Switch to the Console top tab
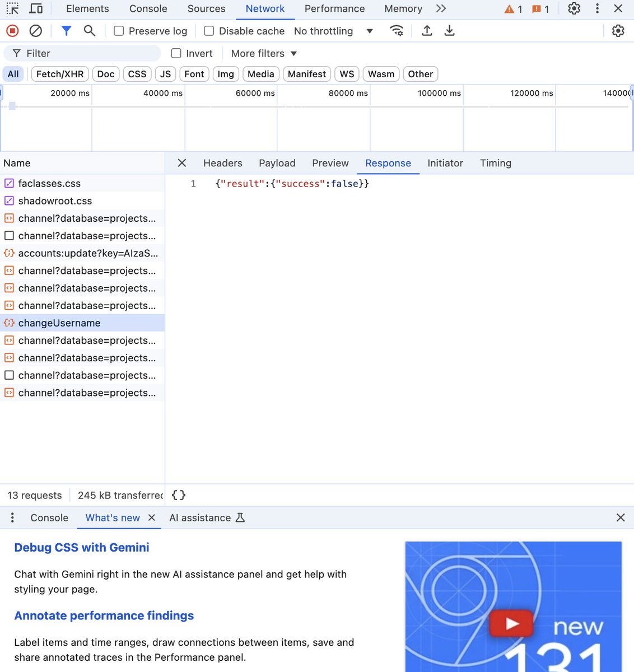The height and width of the screenshot is (672, 634). click(148, 8)
